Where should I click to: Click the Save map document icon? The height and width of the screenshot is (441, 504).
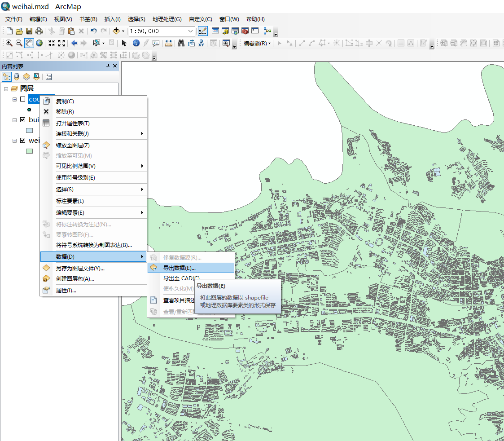[x=29, y=31]
